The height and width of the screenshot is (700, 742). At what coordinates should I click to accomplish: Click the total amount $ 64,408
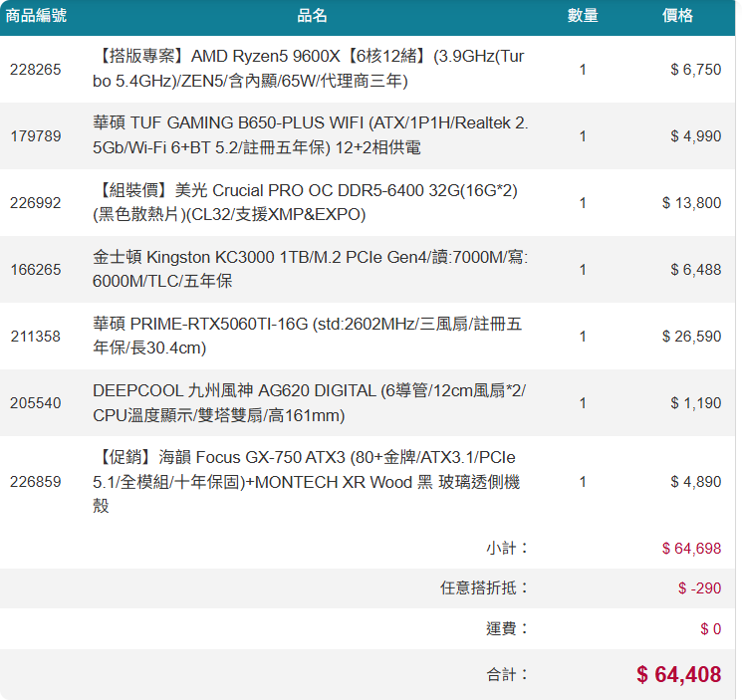678,674
